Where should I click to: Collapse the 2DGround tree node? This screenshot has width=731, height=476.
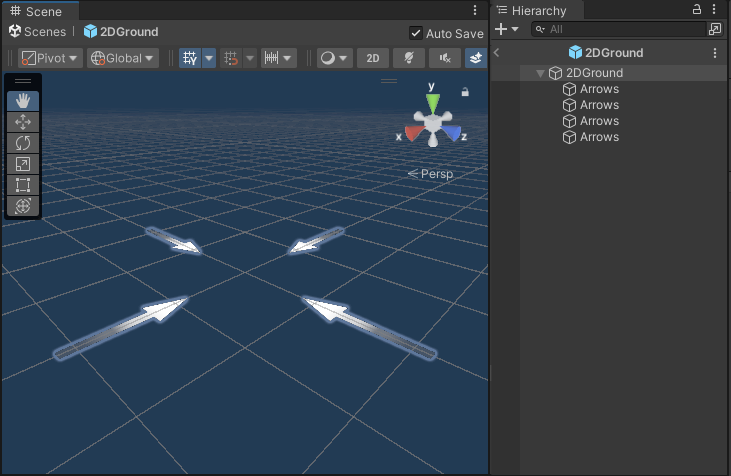click(541, 73)
